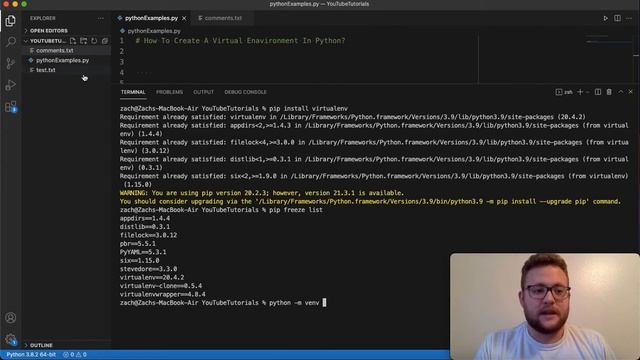Close the terminal panel
The width and height of the screenshot is (640, 360).
coord(630,92)
